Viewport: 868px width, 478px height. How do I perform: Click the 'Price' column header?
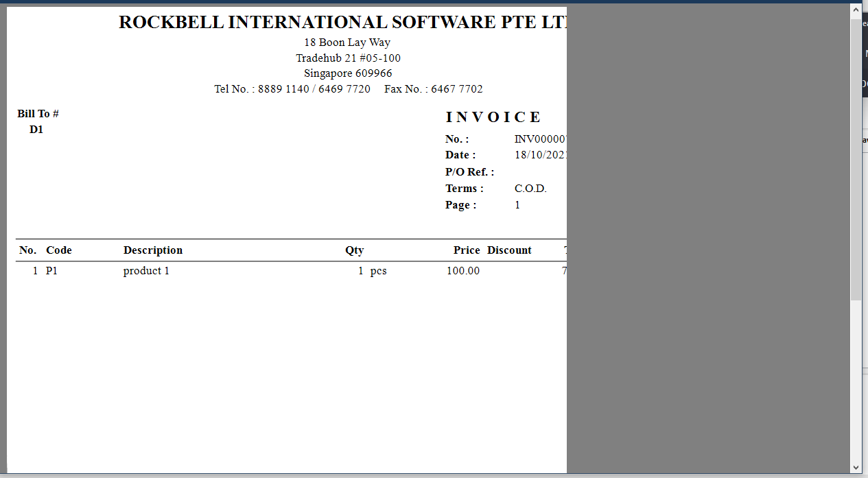(467, 250)
